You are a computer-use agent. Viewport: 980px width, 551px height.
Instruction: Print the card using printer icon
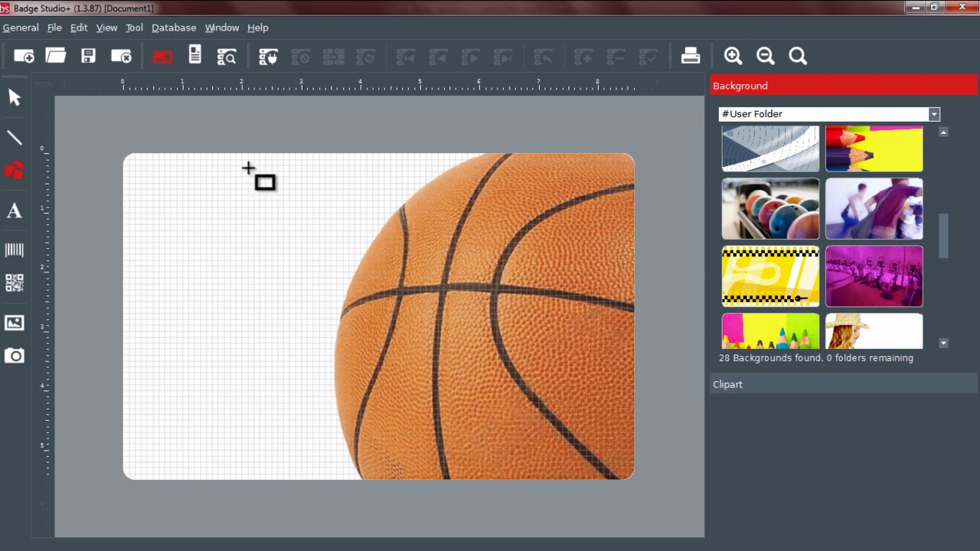[x=691, y=56]
